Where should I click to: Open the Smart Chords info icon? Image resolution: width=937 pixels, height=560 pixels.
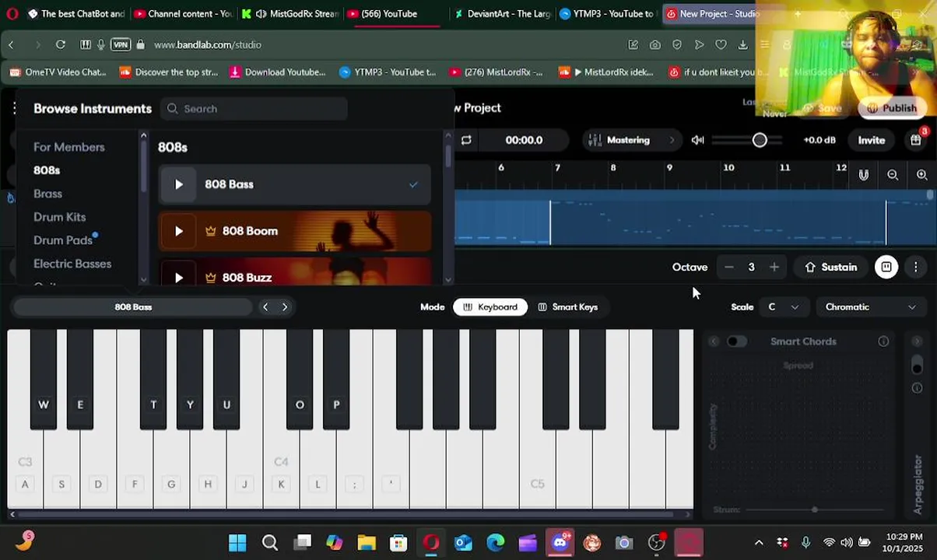coord(883,341)
